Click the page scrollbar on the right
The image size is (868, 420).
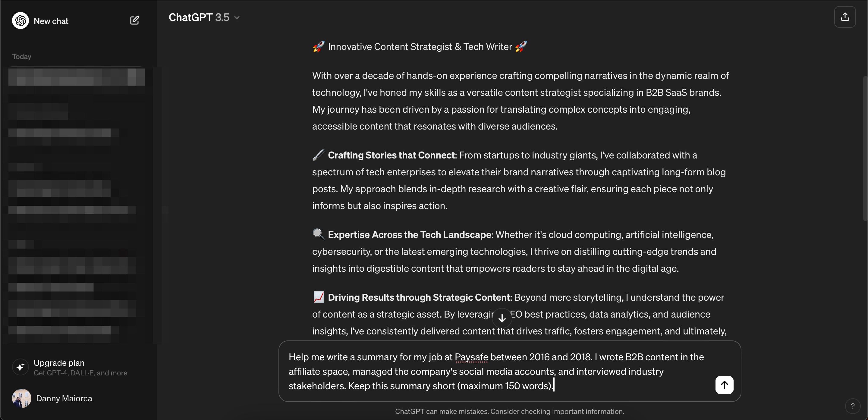tap(865, 148)
